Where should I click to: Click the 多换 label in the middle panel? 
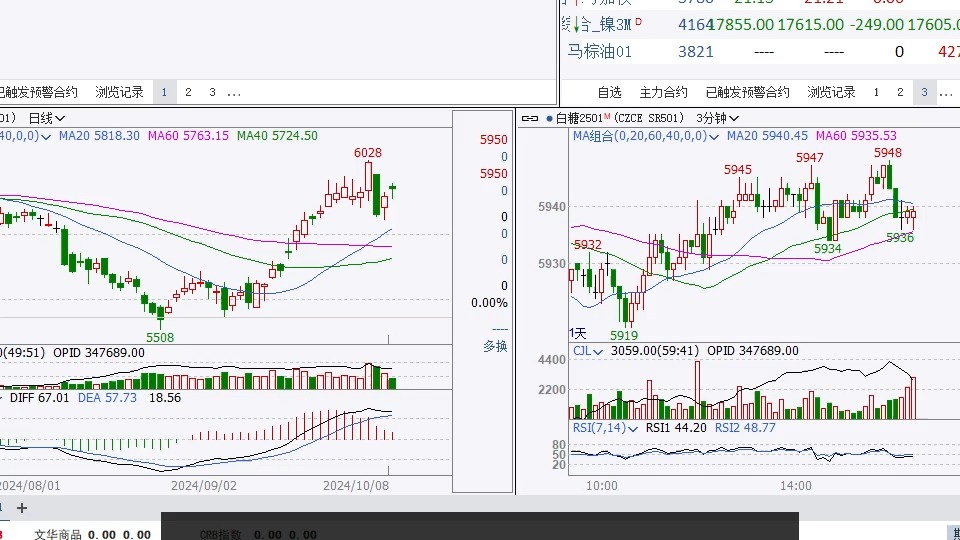click(495, 346)
